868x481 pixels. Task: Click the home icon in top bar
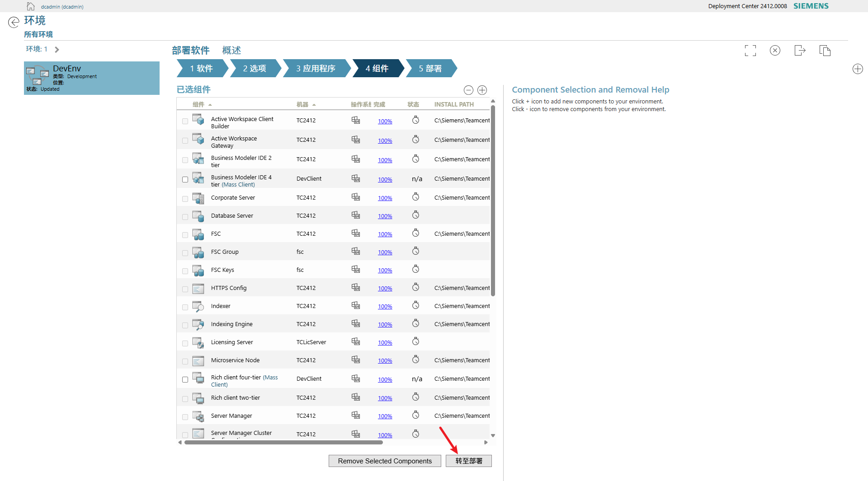pyautogui.click(x=31, y=6)
